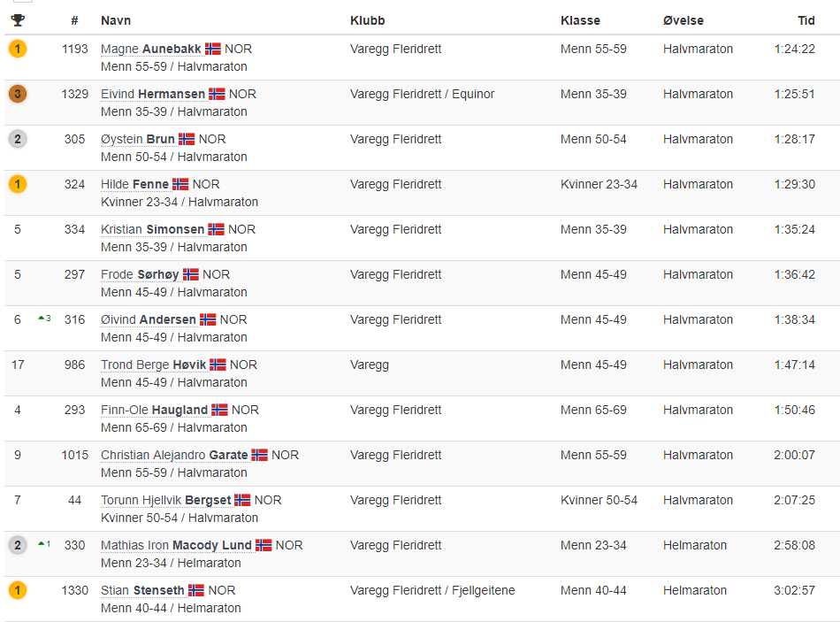Click Norwegian flag beside Torunn Hjellvik Bergset
Viewport: 840px width, 622px height.
(242, 500)
